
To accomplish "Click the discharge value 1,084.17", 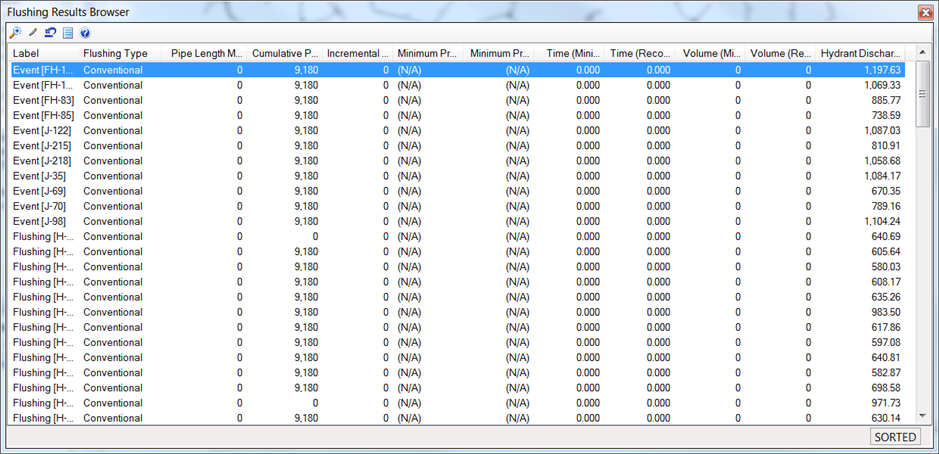I will [882, 176].
